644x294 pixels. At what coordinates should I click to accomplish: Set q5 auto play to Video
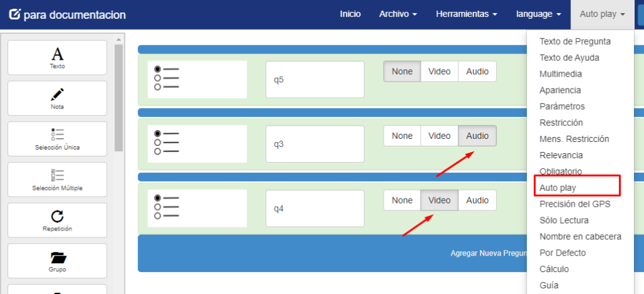click(439, 72)
